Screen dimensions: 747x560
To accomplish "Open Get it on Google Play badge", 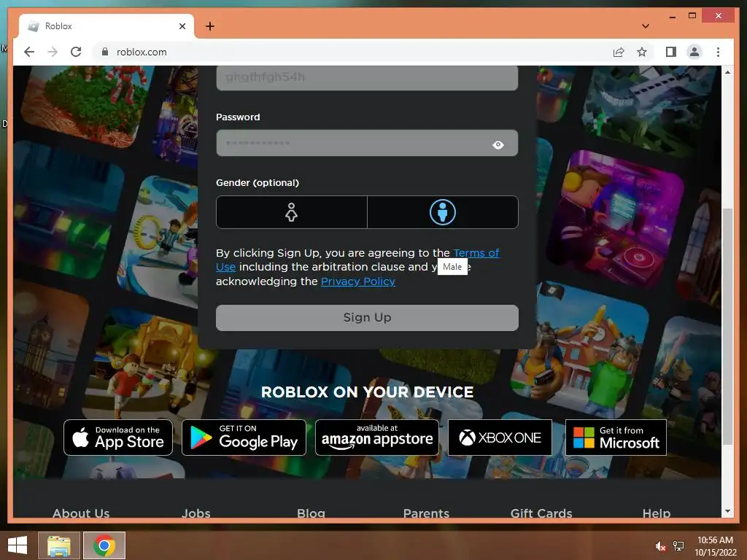I will (x=244, y=437).
